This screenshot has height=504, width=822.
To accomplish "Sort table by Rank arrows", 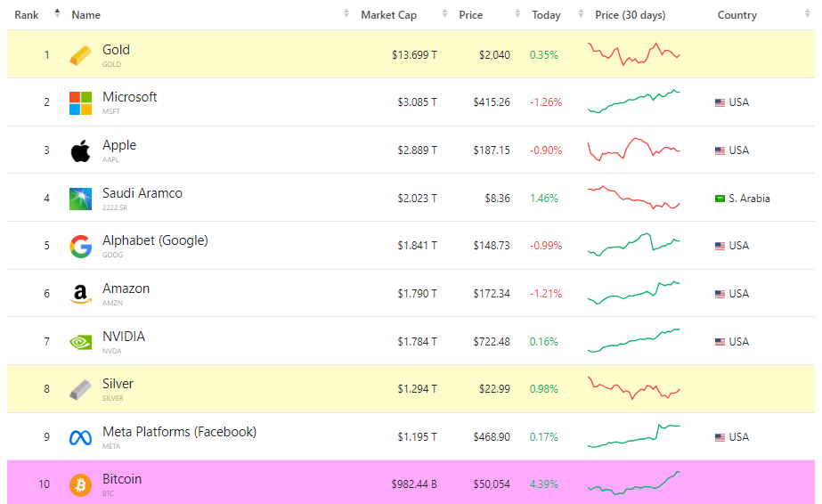I will coord(57,13).
